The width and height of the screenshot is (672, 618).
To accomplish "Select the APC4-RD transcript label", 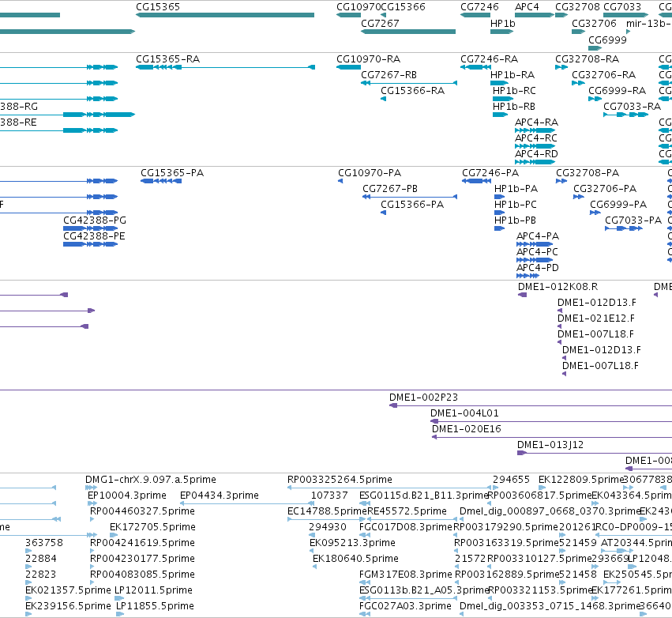I will point(536,154).
